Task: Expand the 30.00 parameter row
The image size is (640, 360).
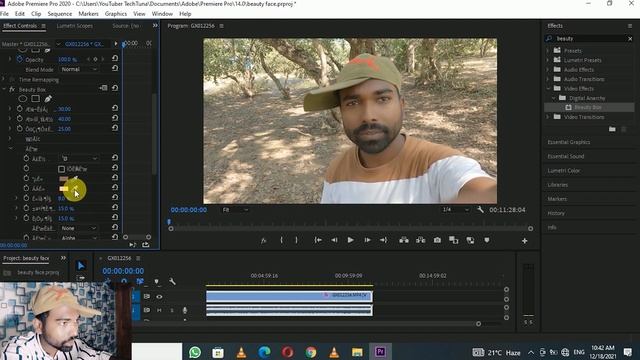Action: pos(10,109)
